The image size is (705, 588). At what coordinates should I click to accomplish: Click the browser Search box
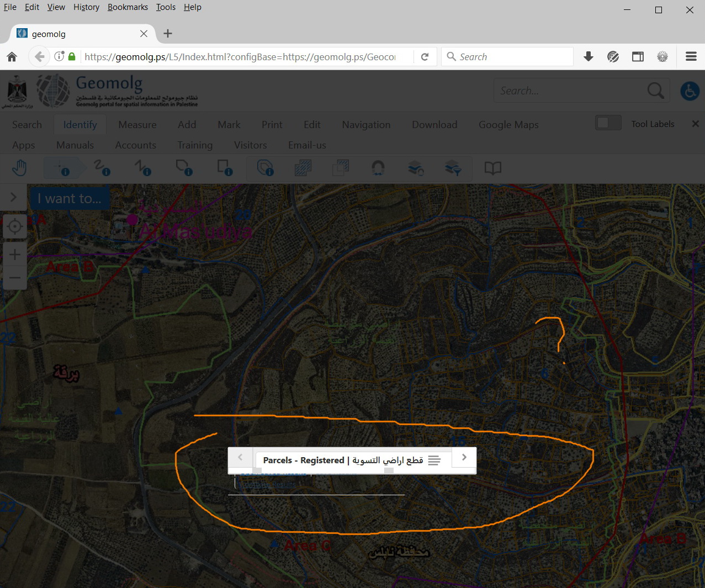point(507,56)
